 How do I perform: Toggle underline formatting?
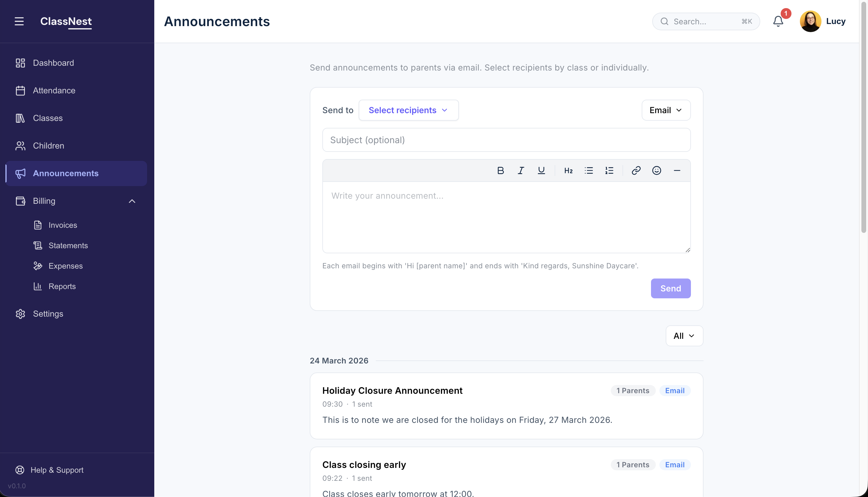pyautogui.click(x=541, y=171)
